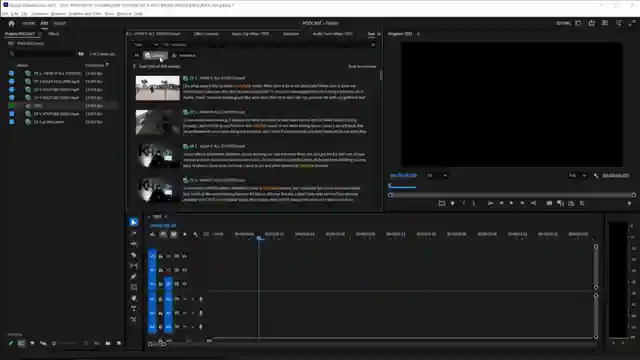Expand the Text panel overflow chevron

pos(379,34)
